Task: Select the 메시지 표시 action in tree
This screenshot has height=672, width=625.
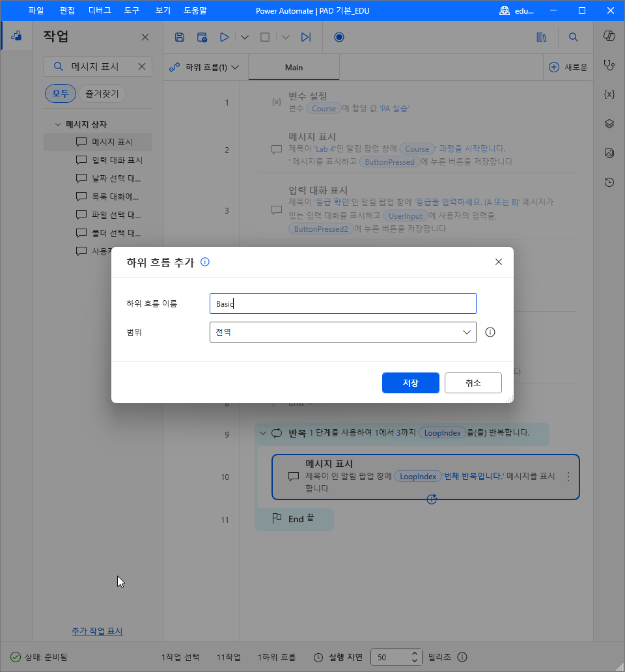Action: pyautogui.click(x=98, y=142)
